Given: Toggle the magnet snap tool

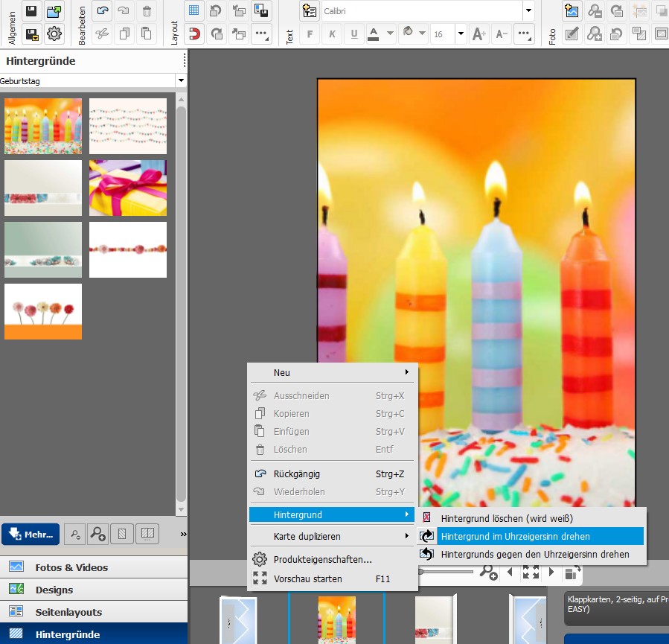Looking at the screenshot, I should pos(193,34).
